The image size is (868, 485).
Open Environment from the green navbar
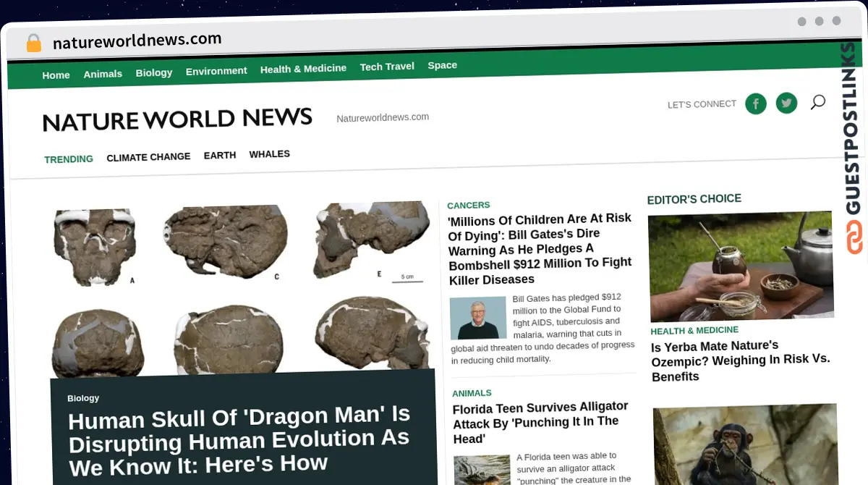point(216,71)
